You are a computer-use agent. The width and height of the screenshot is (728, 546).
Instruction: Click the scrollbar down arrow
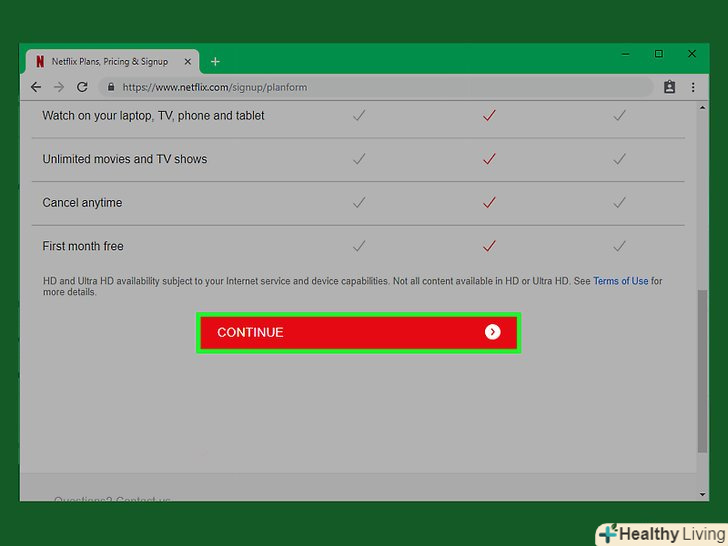pos(702,494)
